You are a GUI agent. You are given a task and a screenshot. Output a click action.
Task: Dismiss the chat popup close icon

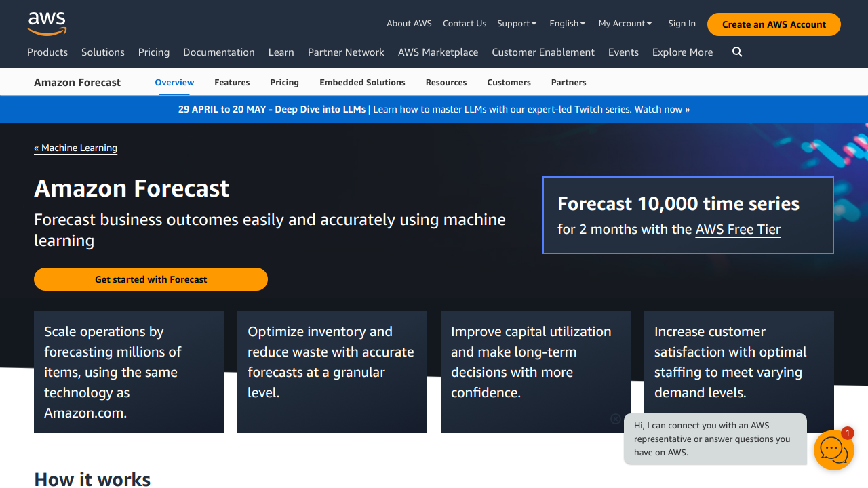(616, 419)
